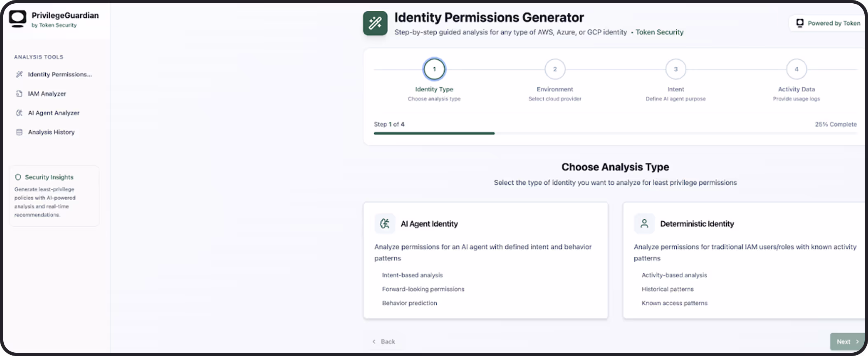Screen dimensions: 868x356
Task: Click the PrivilegeGuardian title text
Action: (65, 15)
